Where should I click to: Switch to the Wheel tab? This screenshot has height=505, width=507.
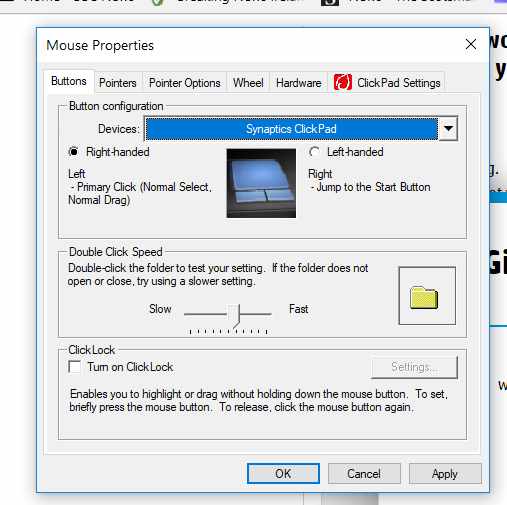[x=248, y=83]
